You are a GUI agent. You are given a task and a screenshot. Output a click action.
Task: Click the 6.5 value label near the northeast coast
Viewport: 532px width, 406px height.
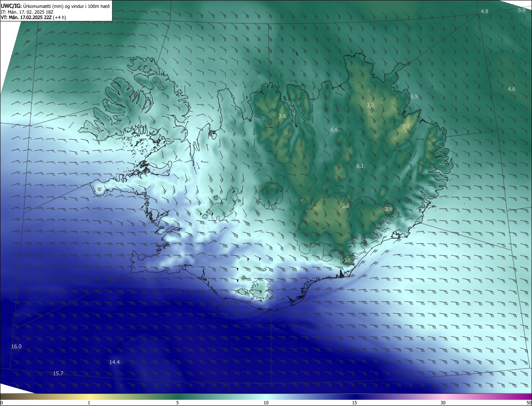pos(414,96)
